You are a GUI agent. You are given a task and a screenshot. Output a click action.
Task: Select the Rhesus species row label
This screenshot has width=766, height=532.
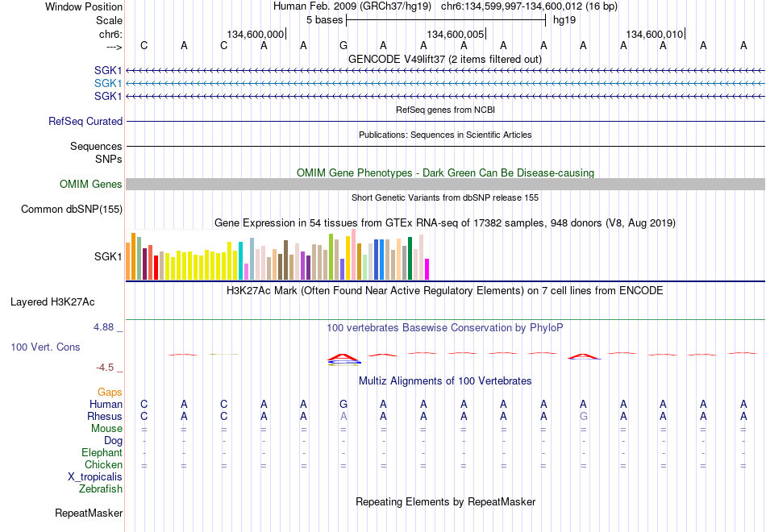point(105,416)
